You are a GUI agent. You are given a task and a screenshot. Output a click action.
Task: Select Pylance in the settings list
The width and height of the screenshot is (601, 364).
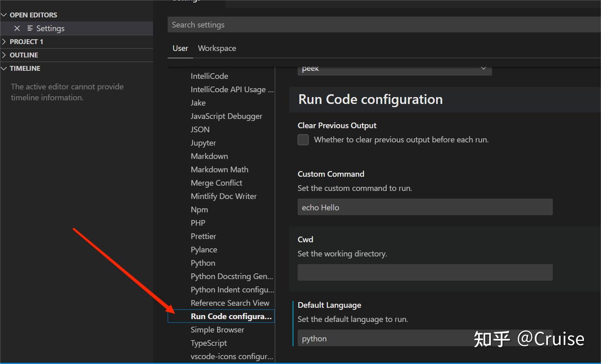tap(204, 250)
